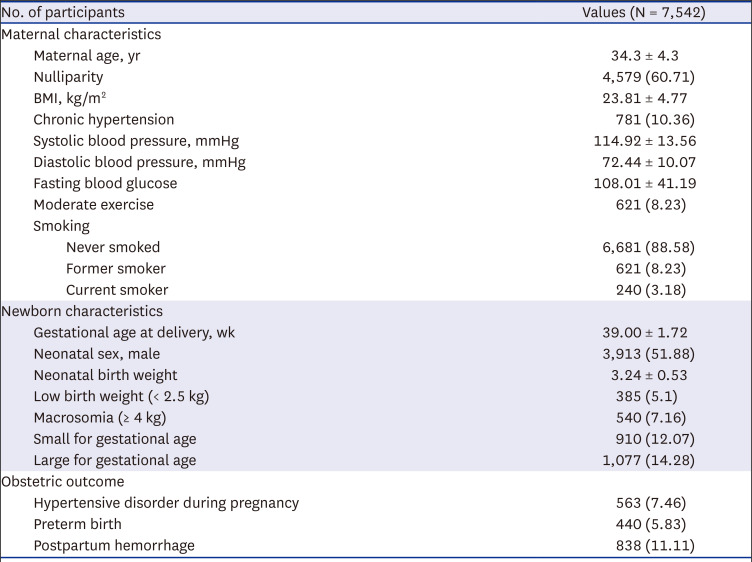Click the 'Neonatal sex, male' value 3,913 (51.88)

pos(645,354)
